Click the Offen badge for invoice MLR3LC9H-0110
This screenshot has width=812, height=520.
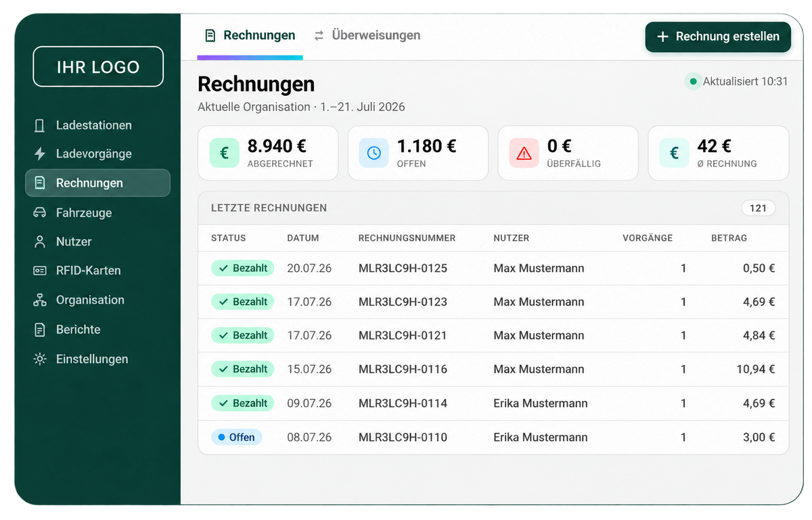click(236, 438)
